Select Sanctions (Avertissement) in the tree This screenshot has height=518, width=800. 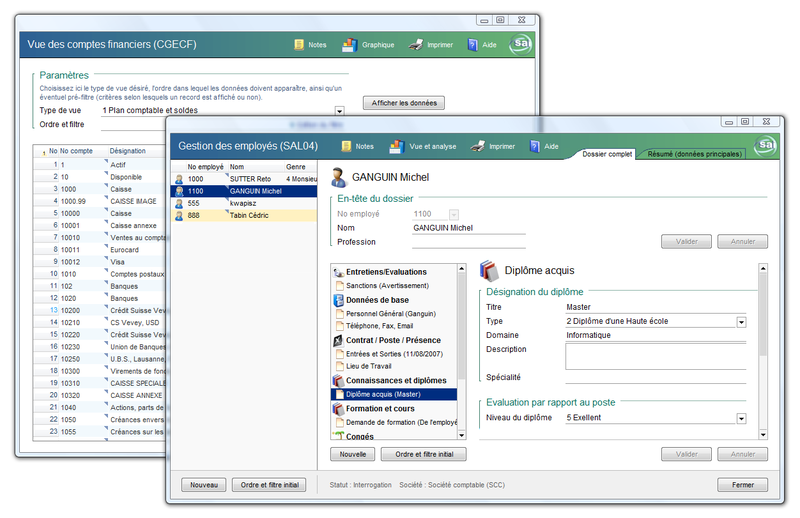pyautogui.click(x=391, y=285)
